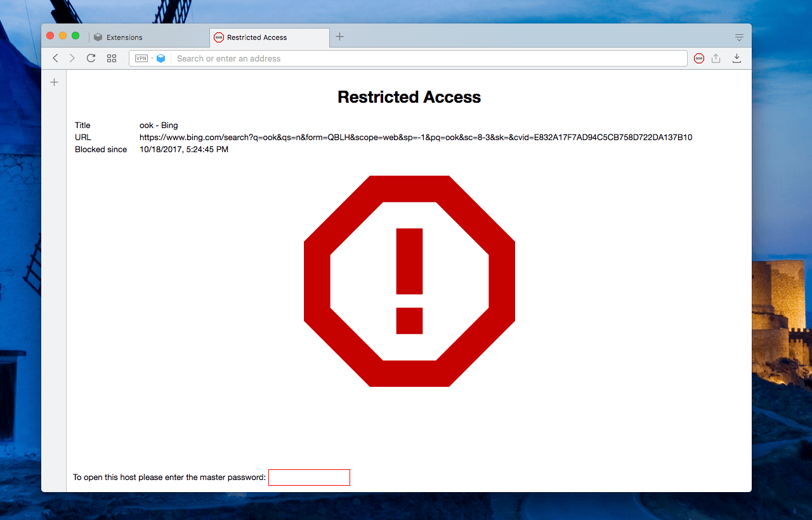The height and width of the screenshot is (520, 812).
Task: Switch to the Extensions tab
Action: tap(124, 37)
